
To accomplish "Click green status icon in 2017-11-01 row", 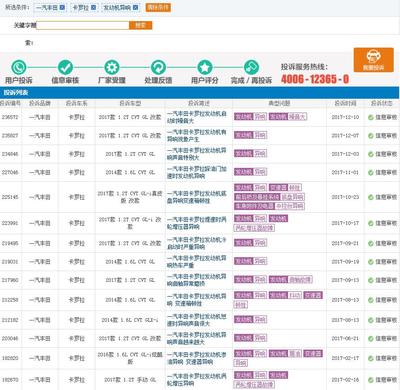I will click(370, 172).
